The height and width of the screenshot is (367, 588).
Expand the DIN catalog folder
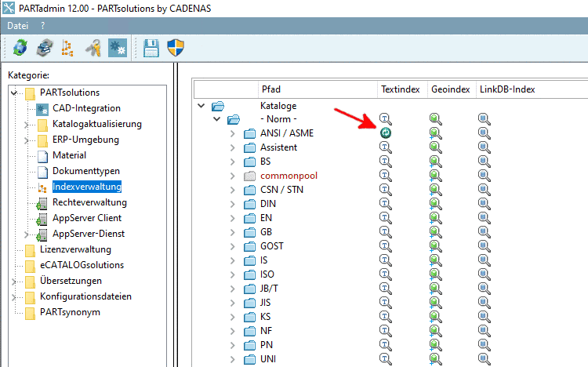233,204
